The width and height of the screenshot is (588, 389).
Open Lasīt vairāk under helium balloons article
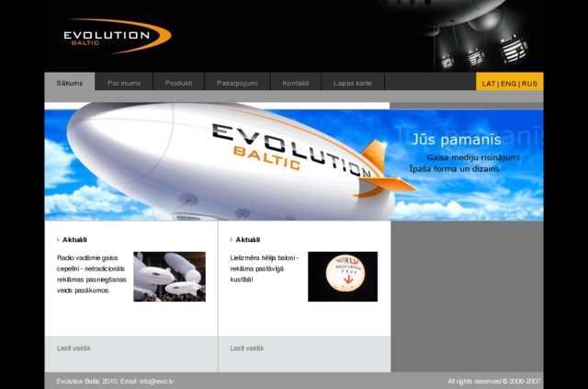247,348
